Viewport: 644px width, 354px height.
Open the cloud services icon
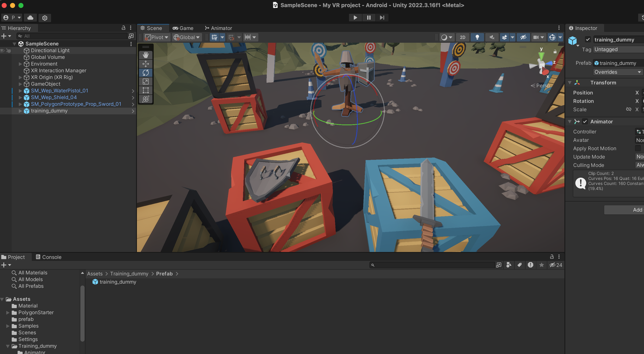pos(30,18)
